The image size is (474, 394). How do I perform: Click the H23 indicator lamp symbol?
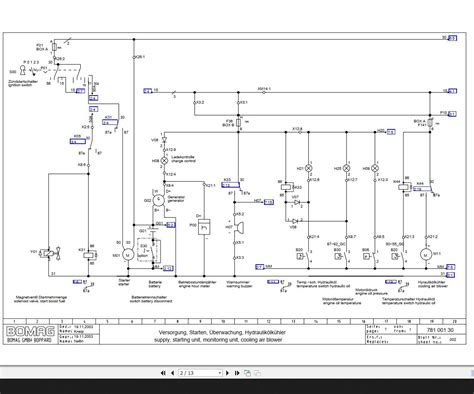click(347, 168)
